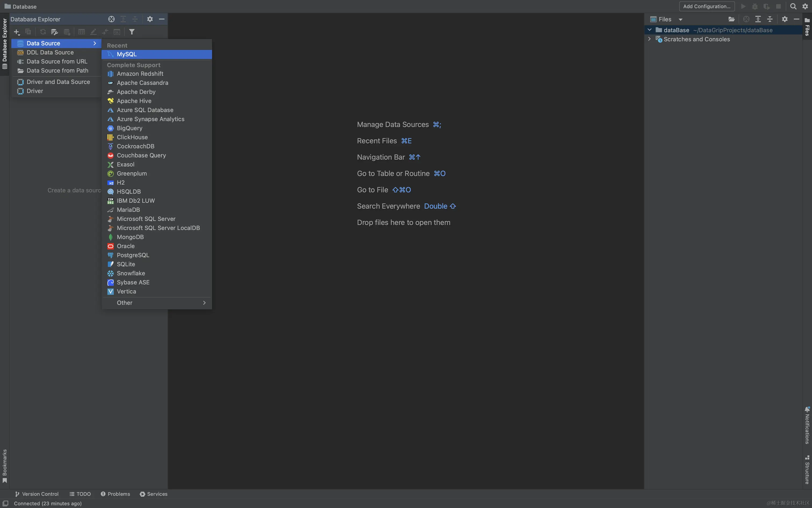This screenshot has height=508, width=812.
Task: Choose Data Source from URL
Action: tap(56, 62)
